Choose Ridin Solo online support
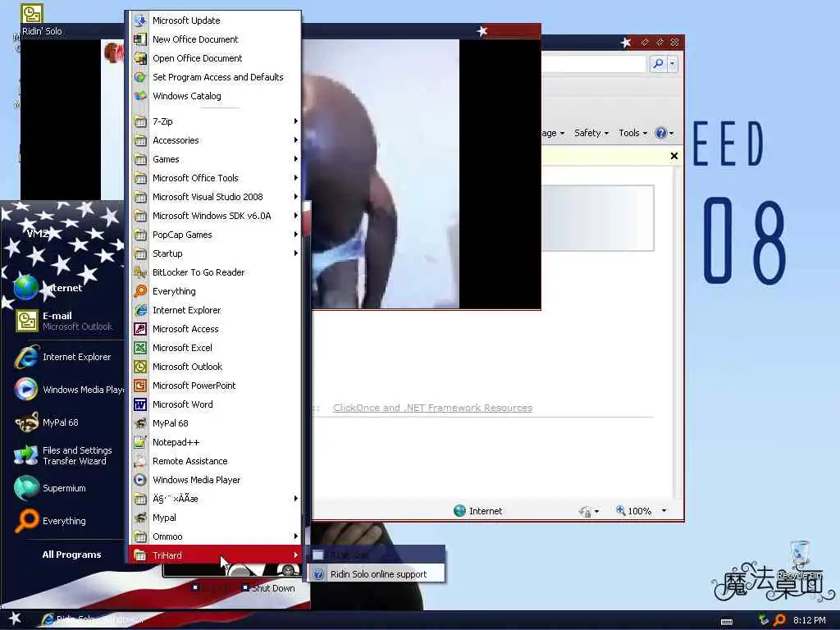The height and width of the screenshot is (630, 840). (376, 574)
